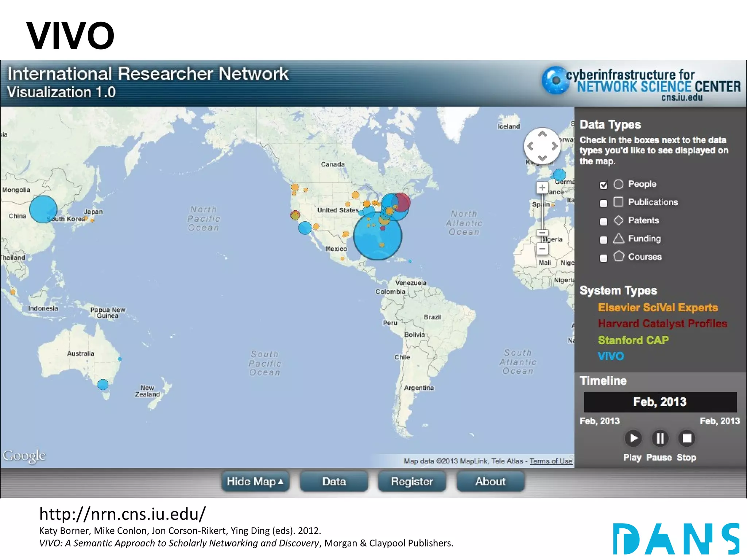Pan map left with the navigation arrow
747x560 pixels.
pyautogui.click(x=530, y=146)
